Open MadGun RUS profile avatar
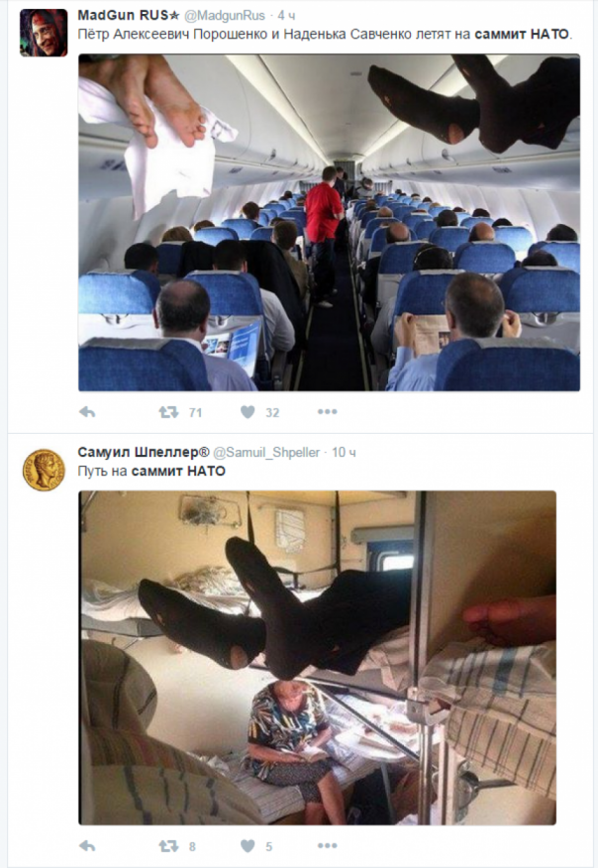 point(44,33)
